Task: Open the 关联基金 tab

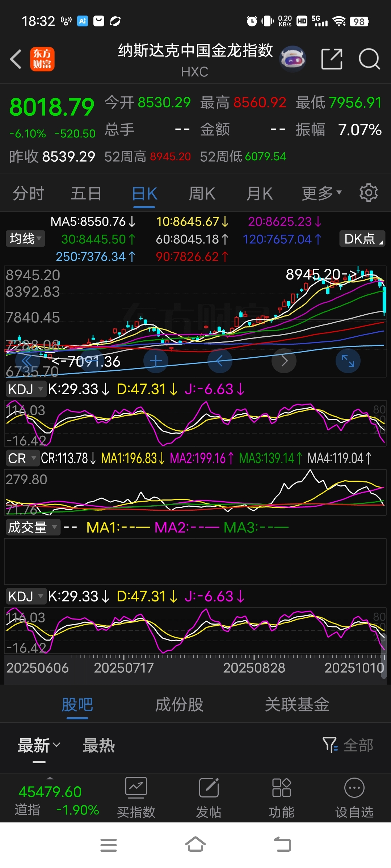Action: tap(297, 705)
